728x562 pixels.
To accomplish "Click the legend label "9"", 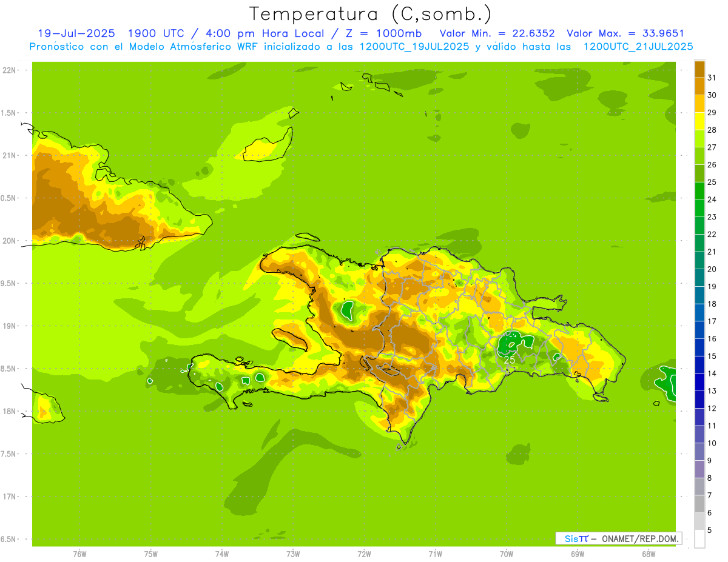I will click(710, 461).
